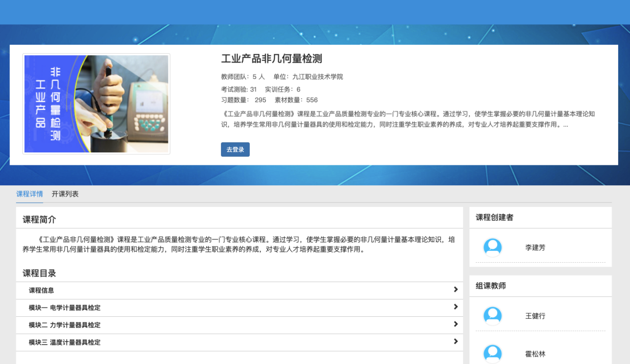Image resolution: width=630 pixels, height=364 pixels.
Task: Click the 九江职业技术学院 unit name
Action: 317,77
